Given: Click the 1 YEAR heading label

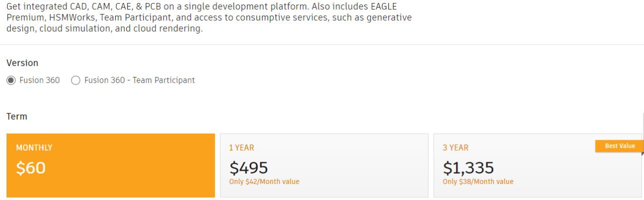Looking at the screenshot, I should 242,148.
